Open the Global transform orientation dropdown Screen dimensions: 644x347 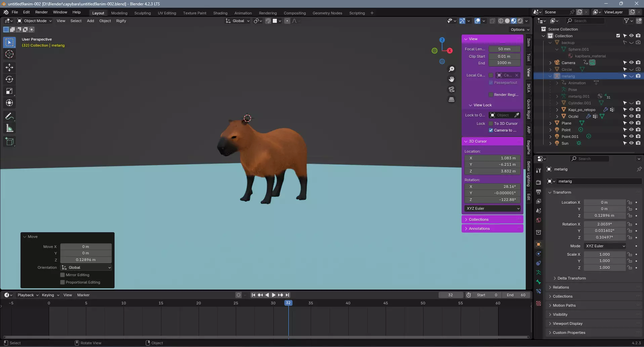[238, 21]
